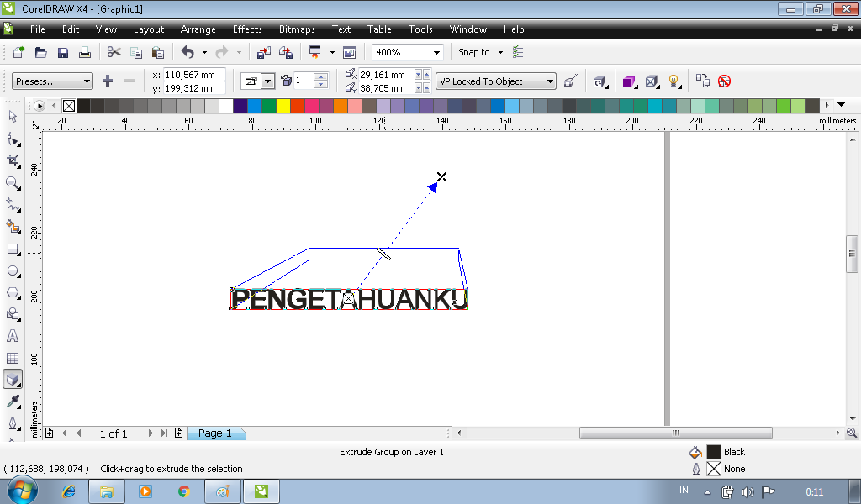Toggle the Extrude Rotation control

point(599,81)
